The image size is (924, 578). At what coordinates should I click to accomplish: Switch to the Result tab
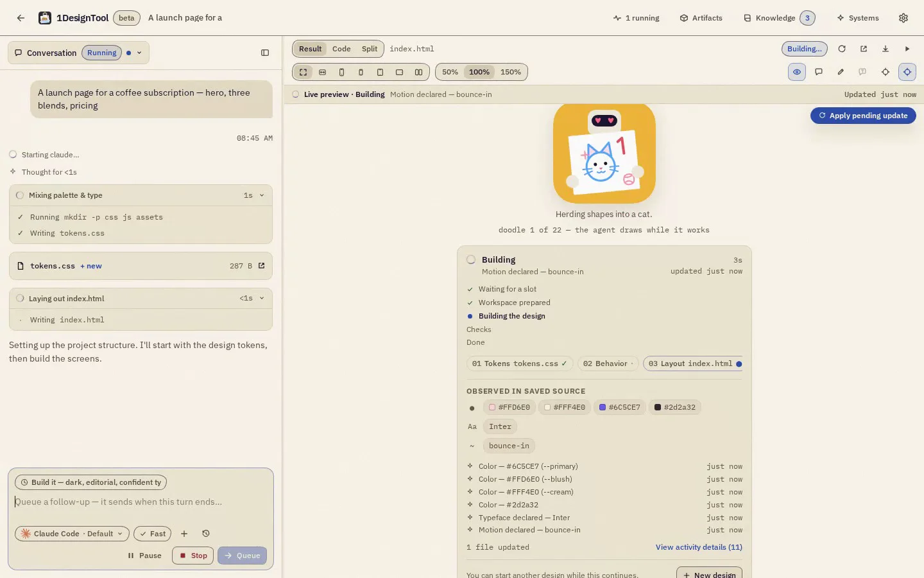[x=310, y=49]
